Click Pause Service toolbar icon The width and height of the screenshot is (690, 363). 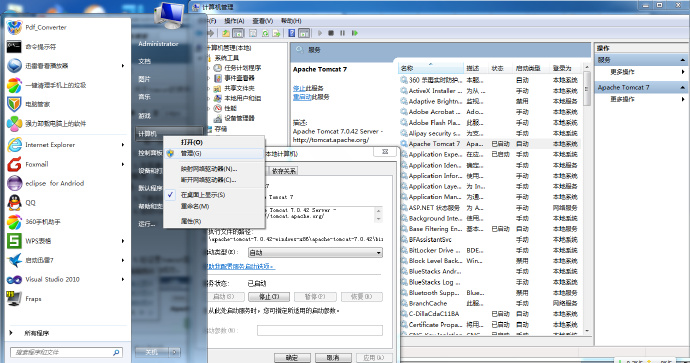click(342, 33)
